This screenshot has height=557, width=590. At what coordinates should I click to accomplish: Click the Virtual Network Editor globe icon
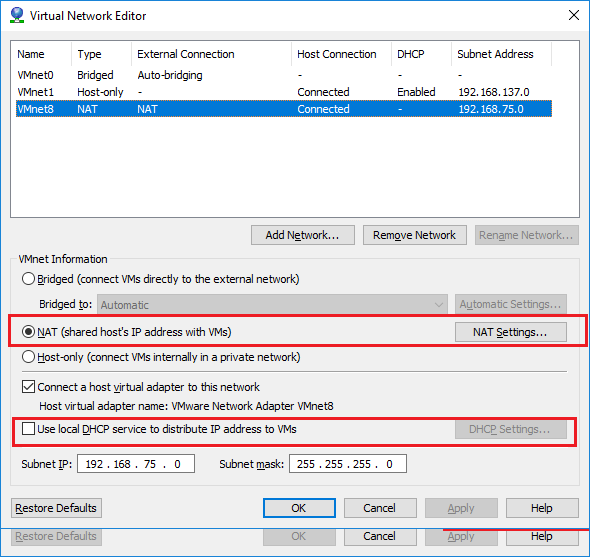click(17, 15)
